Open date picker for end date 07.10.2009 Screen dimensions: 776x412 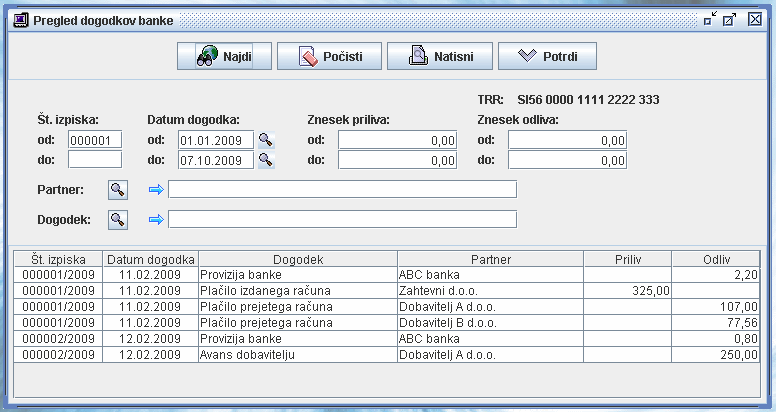(266, 160)
